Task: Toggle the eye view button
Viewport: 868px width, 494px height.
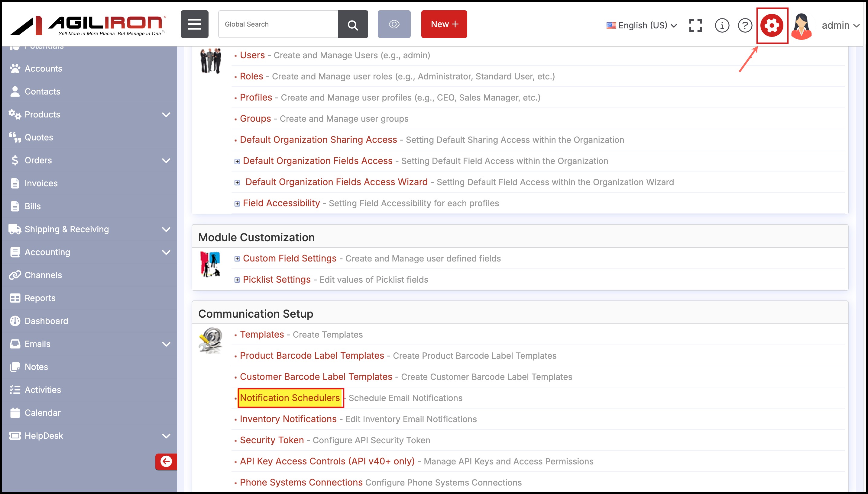Action: (x=394, y=24)
